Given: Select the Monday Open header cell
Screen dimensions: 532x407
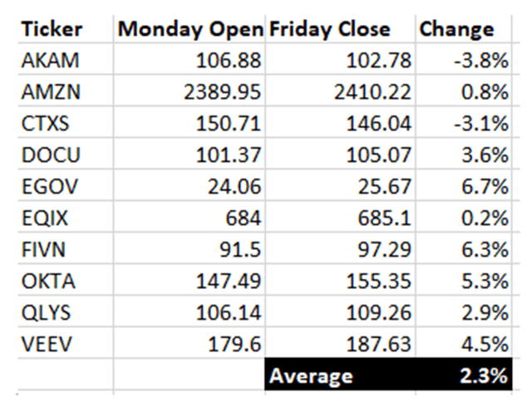Looking at the screenshot, I should click(x=190, y=29).
